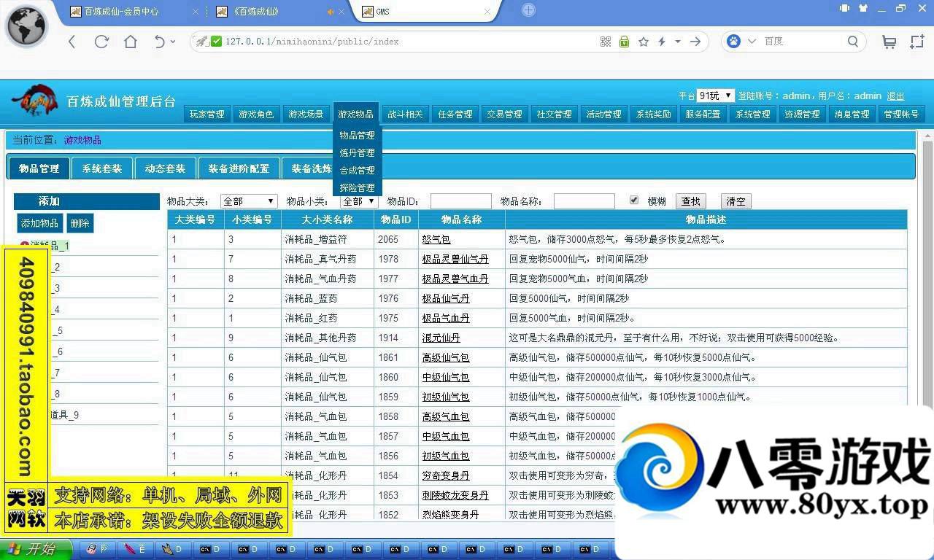Click the magnifier search icon
Viewport: 934px width, 560px height.
pos(853,42)
